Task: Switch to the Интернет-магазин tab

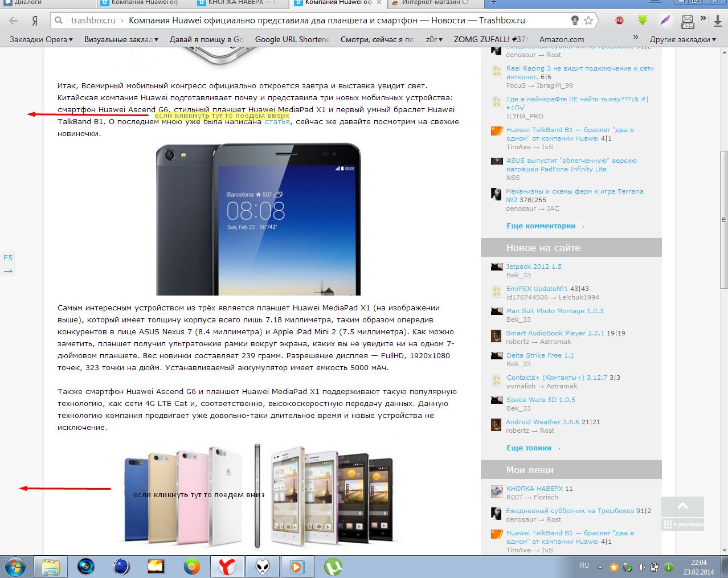Action: click(434, 3)
